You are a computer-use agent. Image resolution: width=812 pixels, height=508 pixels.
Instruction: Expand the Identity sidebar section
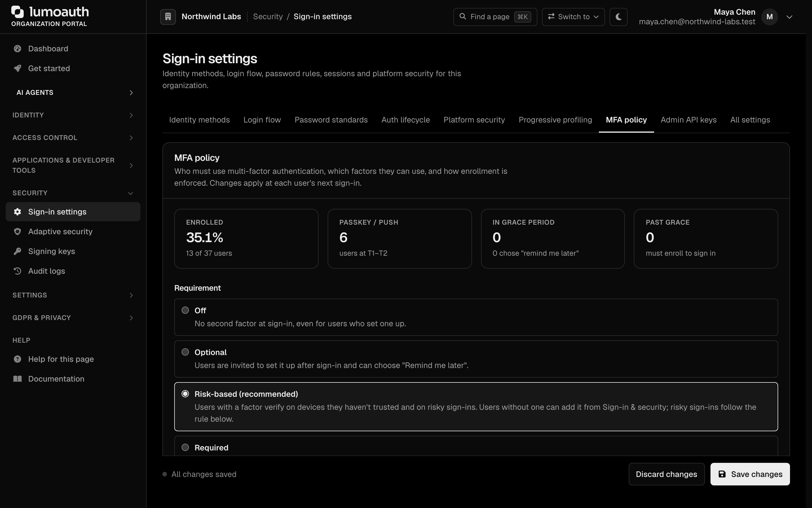pos(73,115)
